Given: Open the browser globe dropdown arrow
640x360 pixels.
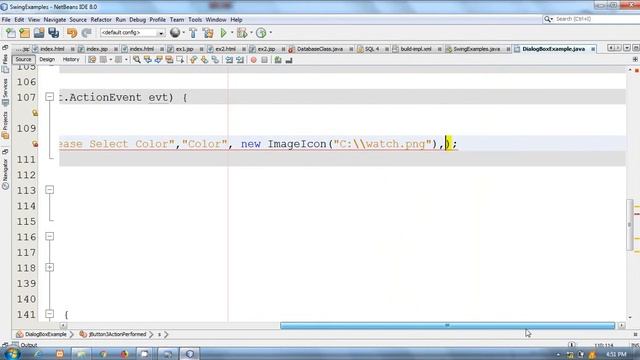Looking at the screenshot, I should click(184, 33).
